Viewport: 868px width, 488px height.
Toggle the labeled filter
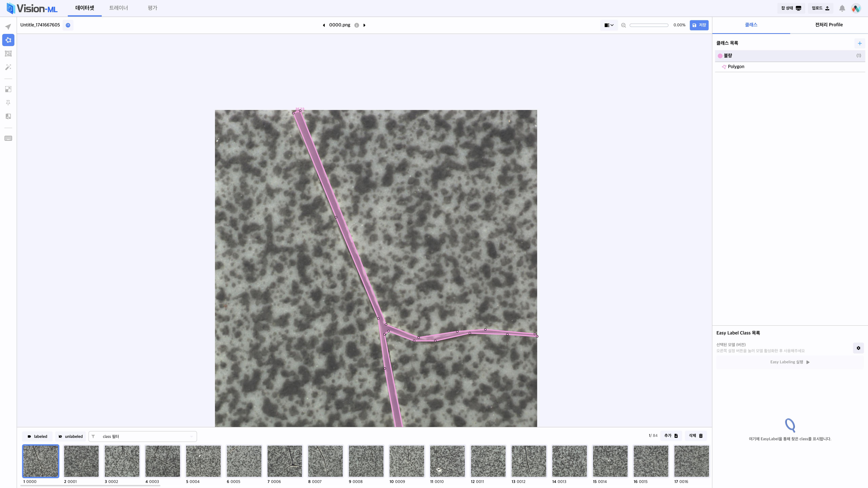[x=37, y=436]
